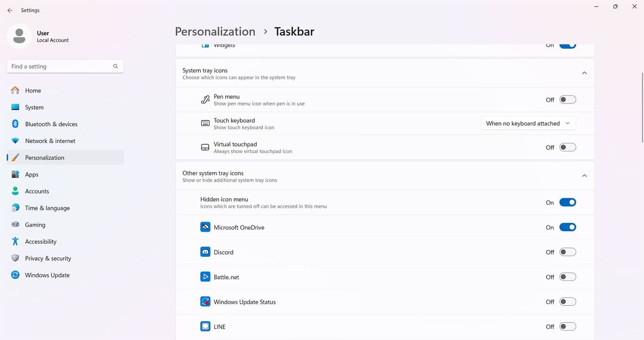Click the Windows Update Status icon

[x=205, y=301]
